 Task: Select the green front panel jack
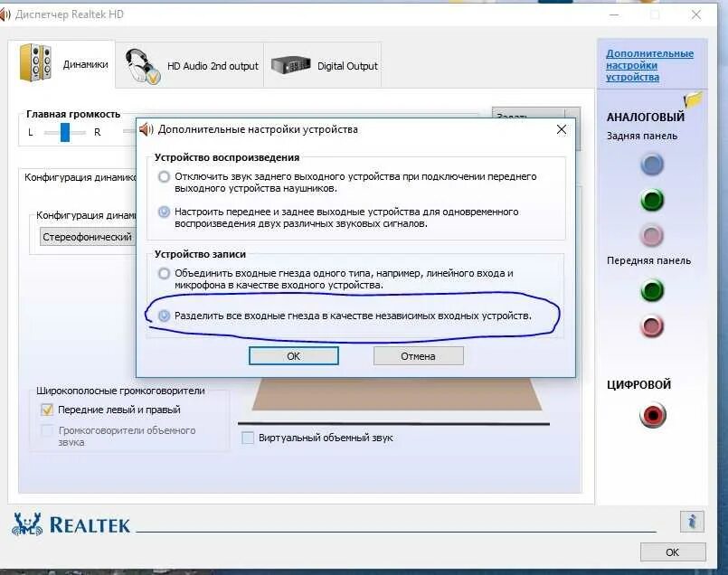[652, 290]
